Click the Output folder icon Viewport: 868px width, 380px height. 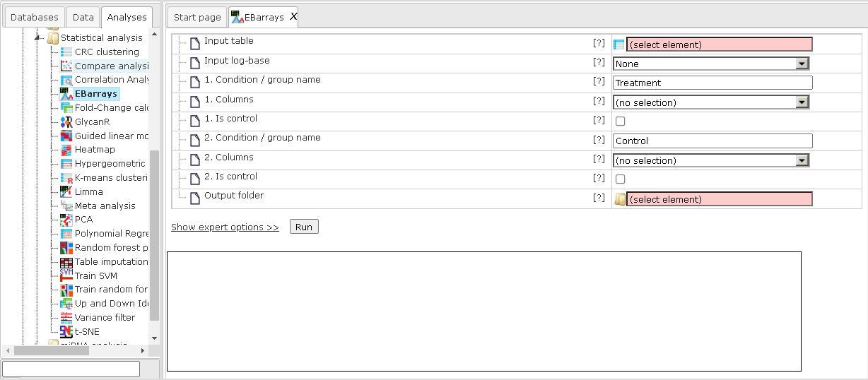(620, 199)
